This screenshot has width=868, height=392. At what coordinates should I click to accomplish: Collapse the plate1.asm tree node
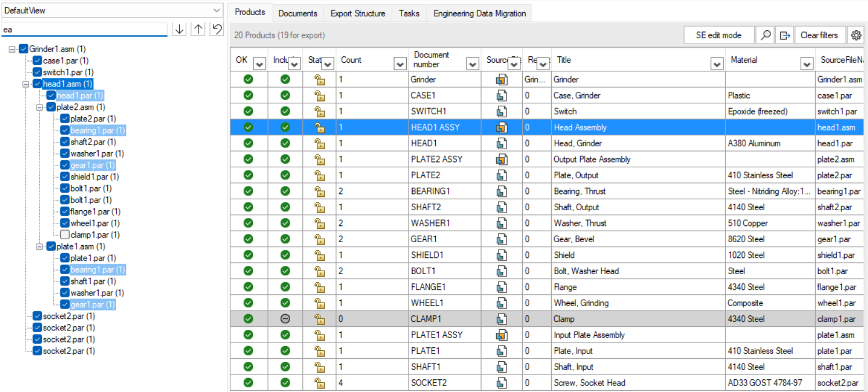(40, 247)
